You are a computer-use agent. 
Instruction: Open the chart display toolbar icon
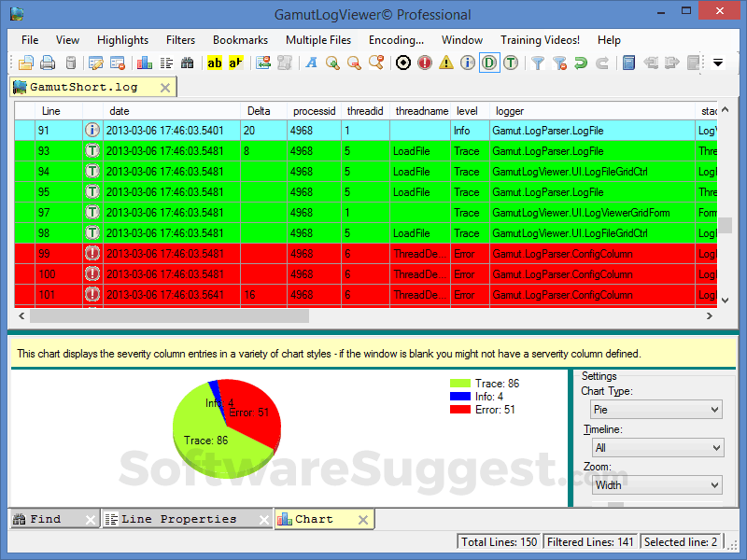145,63
